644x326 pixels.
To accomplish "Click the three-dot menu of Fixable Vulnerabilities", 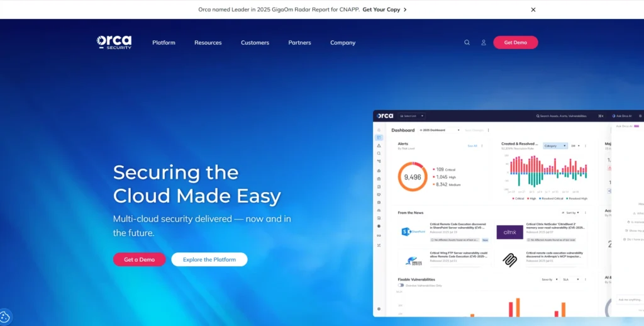I will click(586, 279).
